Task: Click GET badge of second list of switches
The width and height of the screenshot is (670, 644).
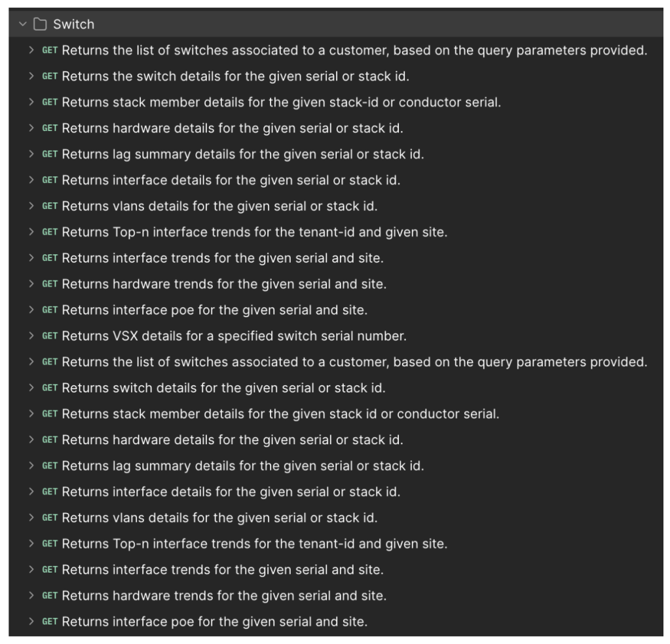Action: pos(50,362)
